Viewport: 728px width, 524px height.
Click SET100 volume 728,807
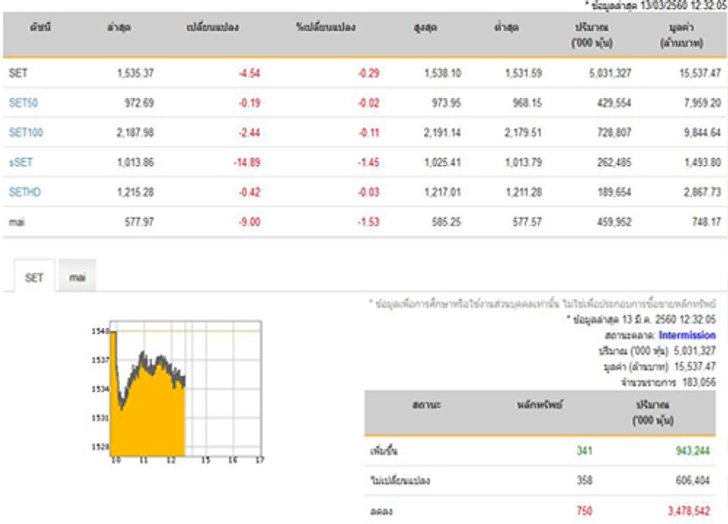click(x=614, y=132)
